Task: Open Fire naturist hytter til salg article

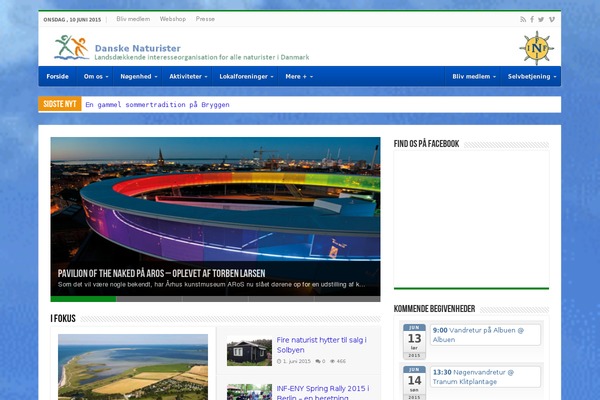Action: [321, 345]
